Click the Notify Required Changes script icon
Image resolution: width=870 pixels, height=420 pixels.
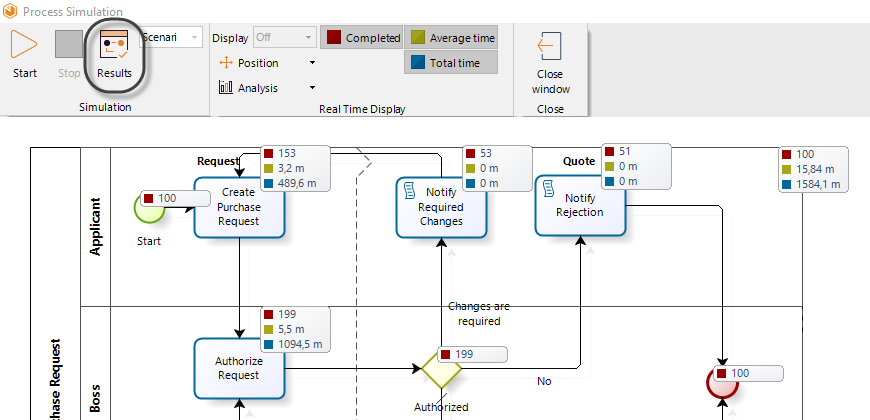[409, 189]
